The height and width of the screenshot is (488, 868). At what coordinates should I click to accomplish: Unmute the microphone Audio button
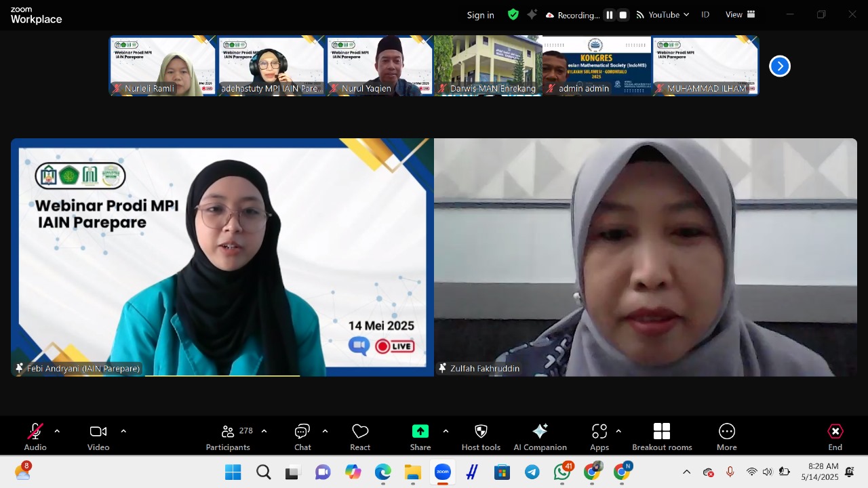(35, 436)
